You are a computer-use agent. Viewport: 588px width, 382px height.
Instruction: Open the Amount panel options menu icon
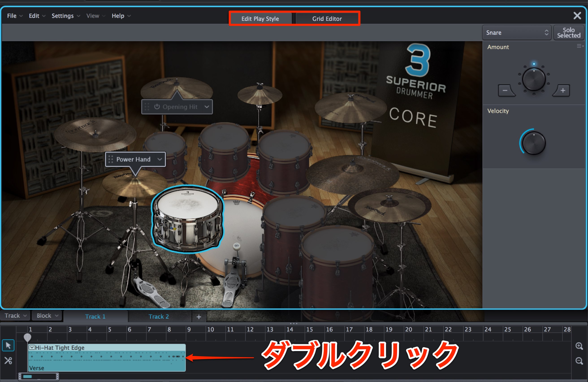pos(580,46)
